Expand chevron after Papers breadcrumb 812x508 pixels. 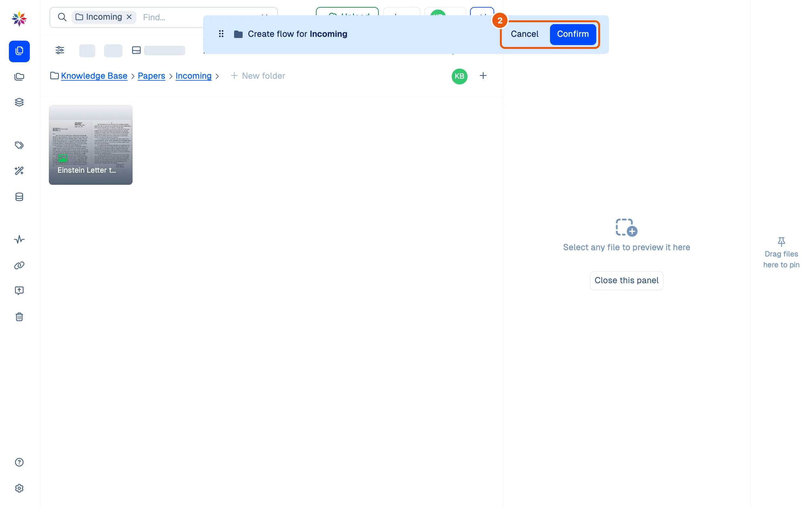click(171, 77)
